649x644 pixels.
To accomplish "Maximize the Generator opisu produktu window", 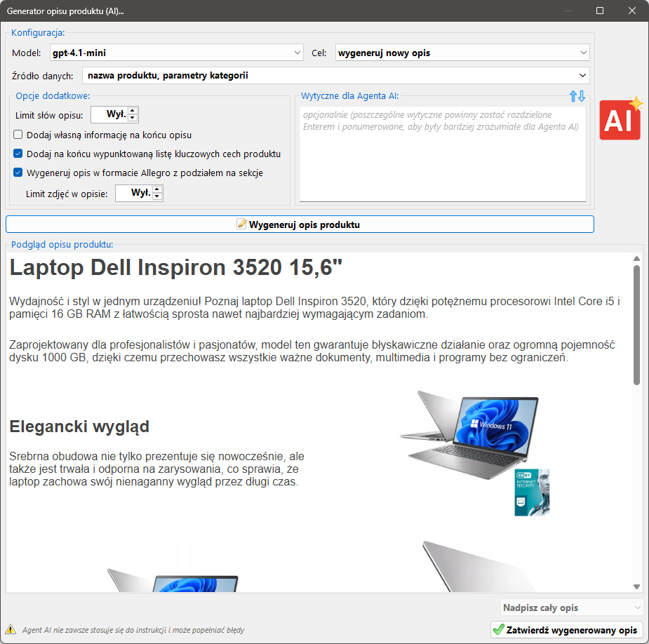I will pyautogui.click(x=600, y=11).
